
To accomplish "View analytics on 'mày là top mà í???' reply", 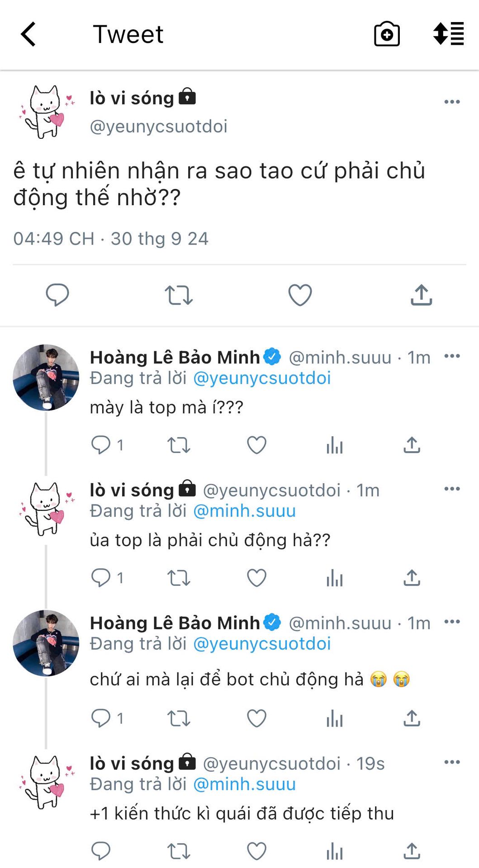I will tap(334, 445).
